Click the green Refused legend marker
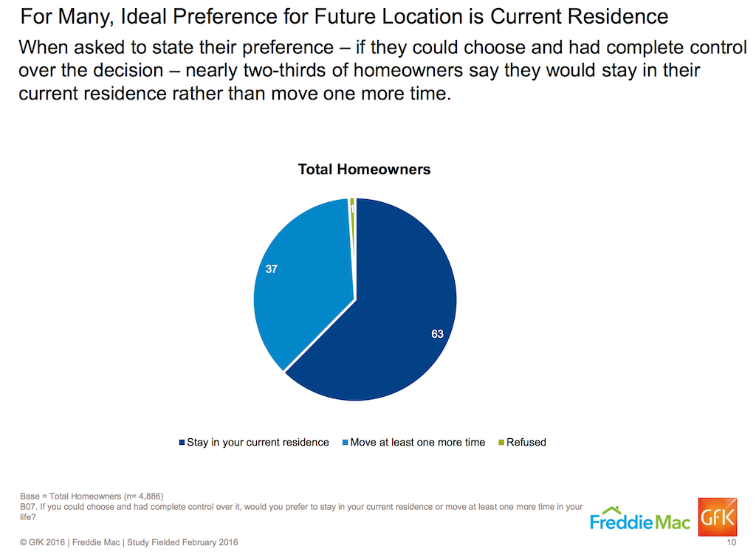This screenshot has height=557, width=756. [x=501, y=443]
